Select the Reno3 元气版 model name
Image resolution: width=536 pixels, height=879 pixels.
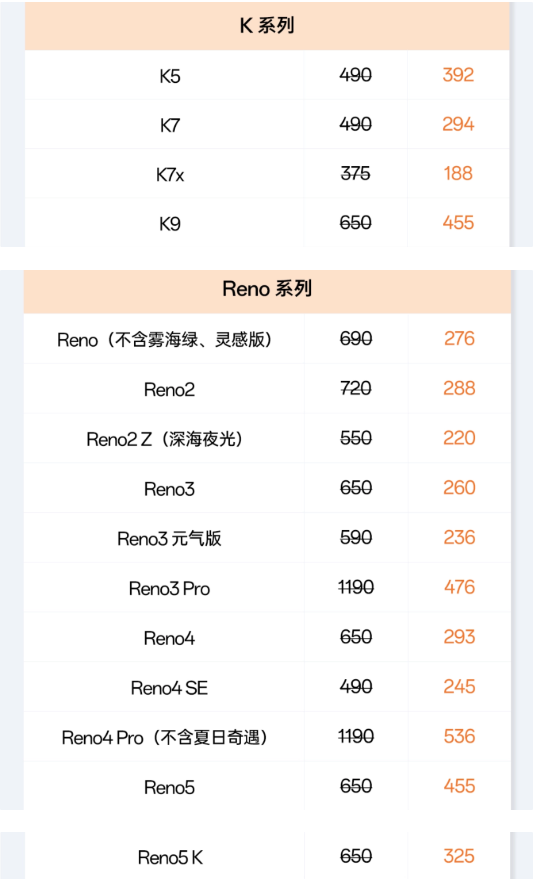click(x=169, y=539)
